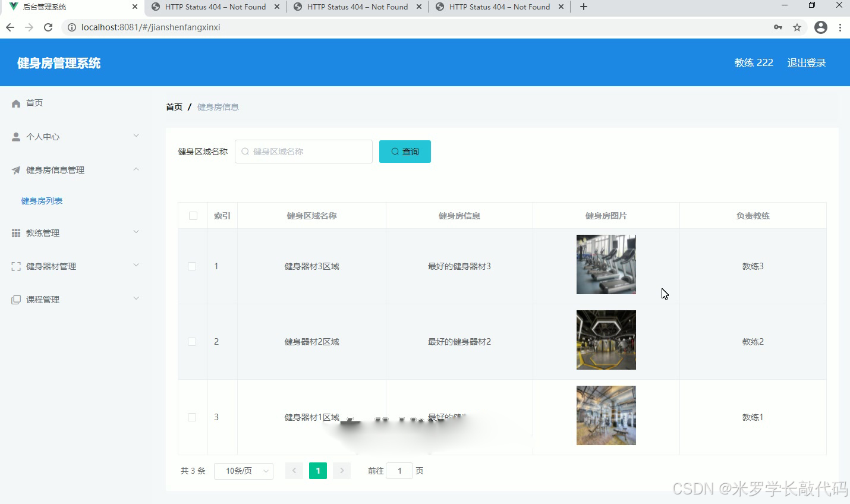Click the search magnifier icon inside 查询 button
This screenshot has height=504, width=850.
393,151
